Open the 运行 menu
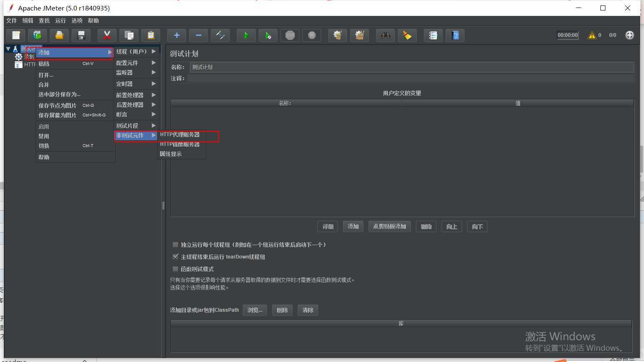644x362 pixels. pyautogui.click(x=60, y=21)
